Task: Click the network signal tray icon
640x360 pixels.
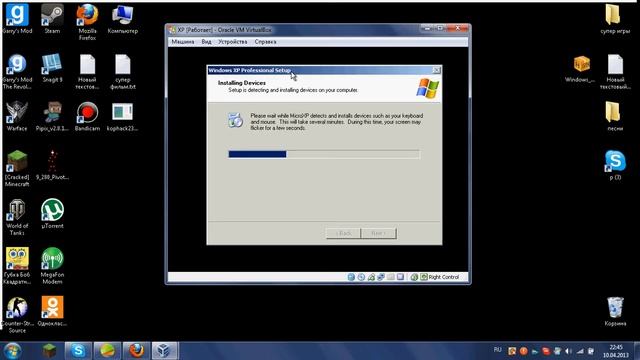Action: pos(580,351)
